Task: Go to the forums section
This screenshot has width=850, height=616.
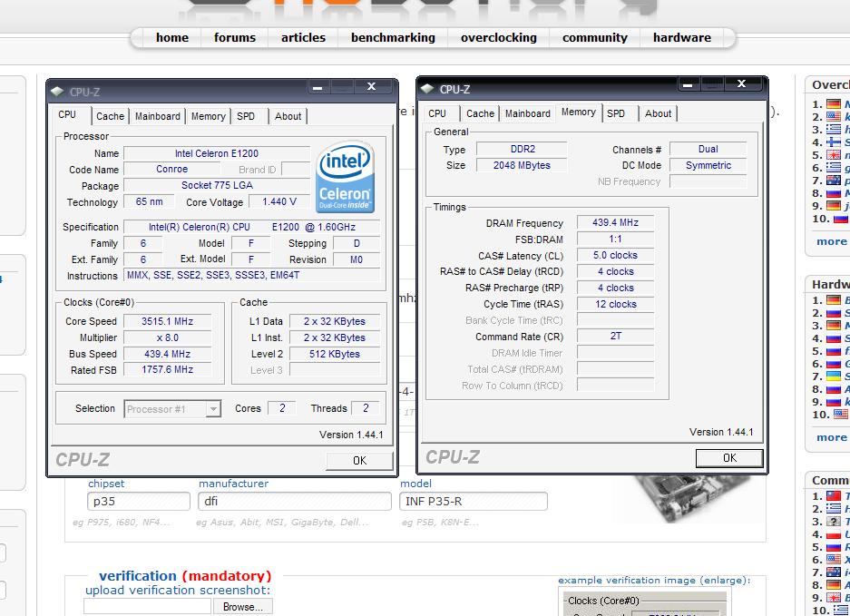Action: [x=234, y=37]
